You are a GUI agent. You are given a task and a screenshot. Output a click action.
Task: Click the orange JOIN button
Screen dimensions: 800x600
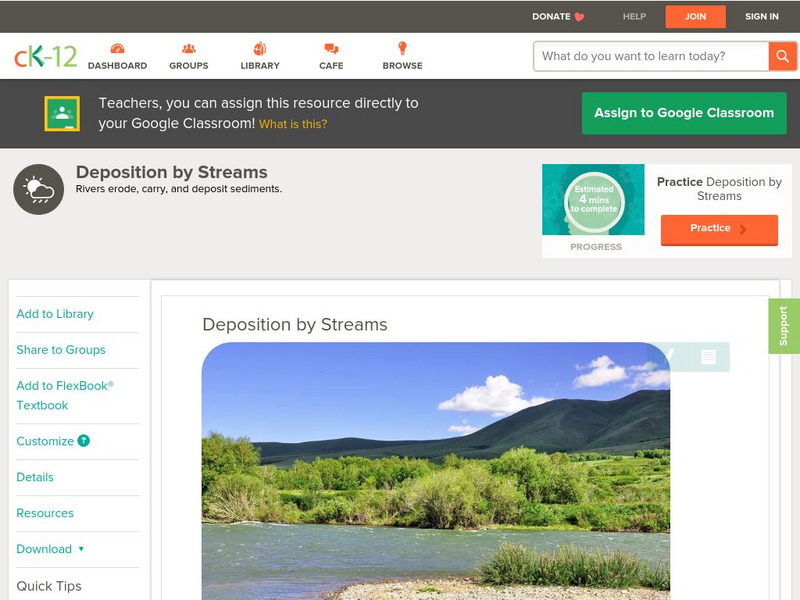[x=695, y=17]
